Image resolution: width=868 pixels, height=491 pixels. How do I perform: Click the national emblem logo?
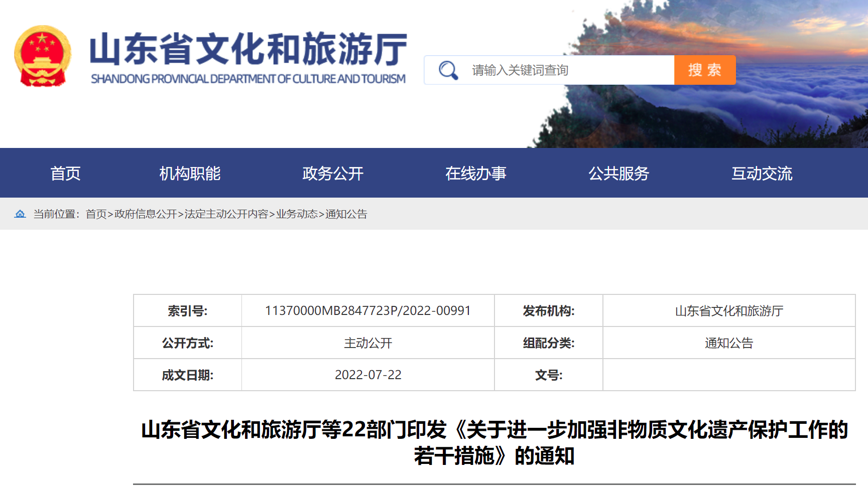(x=43, y=56)
